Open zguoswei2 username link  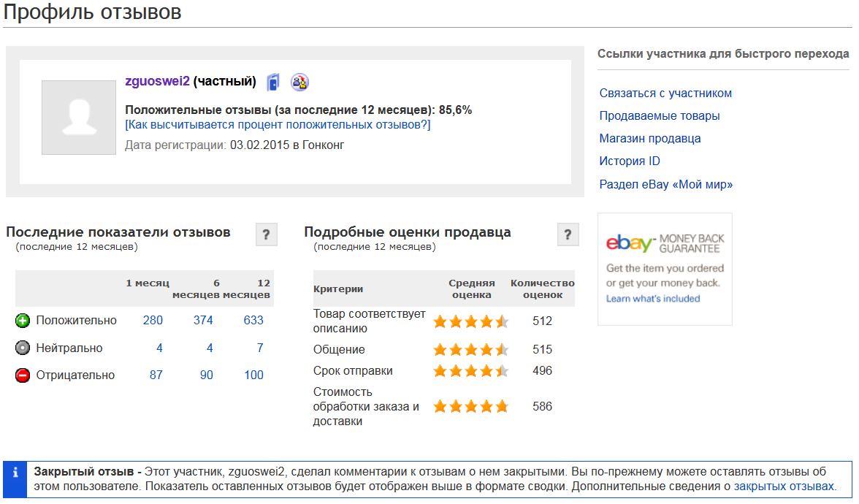(157, 81)
